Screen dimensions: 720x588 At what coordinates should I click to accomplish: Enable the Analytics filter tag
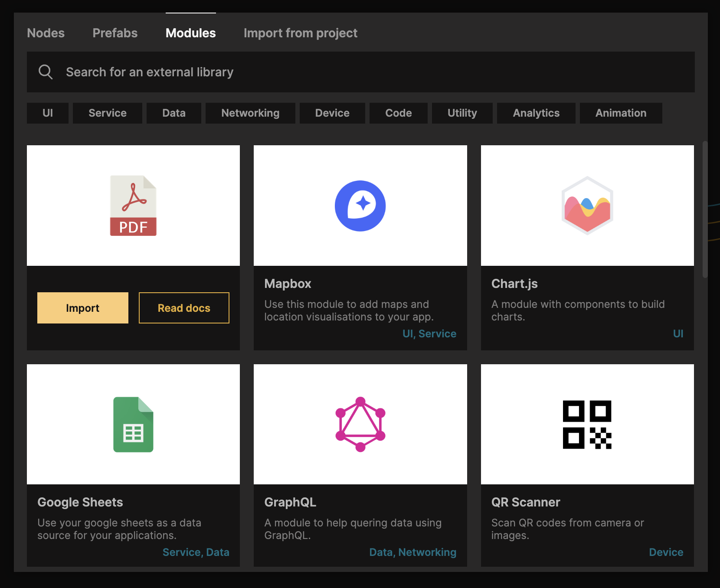[x=536, y=113]
